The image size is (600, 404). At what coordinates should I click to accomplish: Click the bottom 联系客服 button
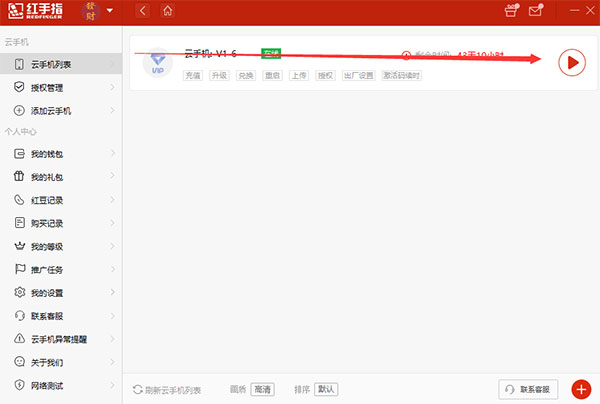(528, 389)
